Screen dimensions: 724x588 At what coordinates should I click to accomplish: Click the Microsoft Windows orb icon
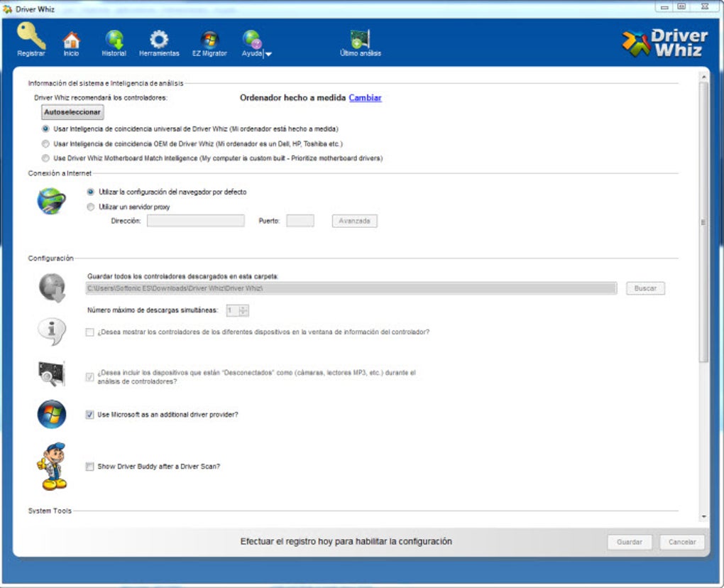(x=52, y=414)
